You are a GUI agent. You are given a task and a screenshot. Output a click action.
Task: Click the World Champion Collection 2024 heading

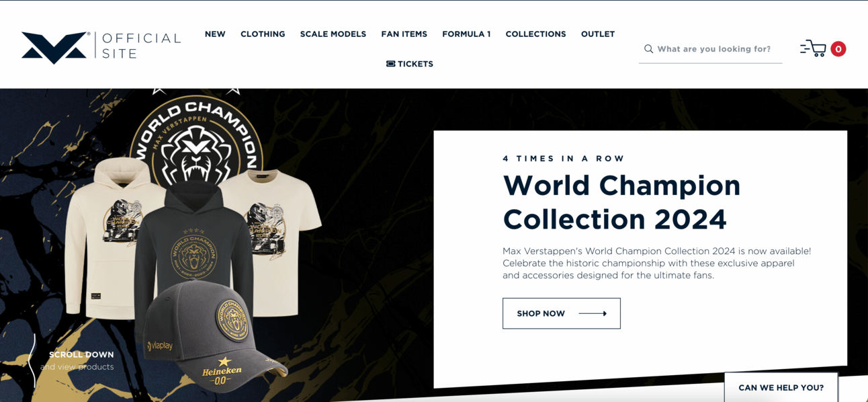coord(621,202)
